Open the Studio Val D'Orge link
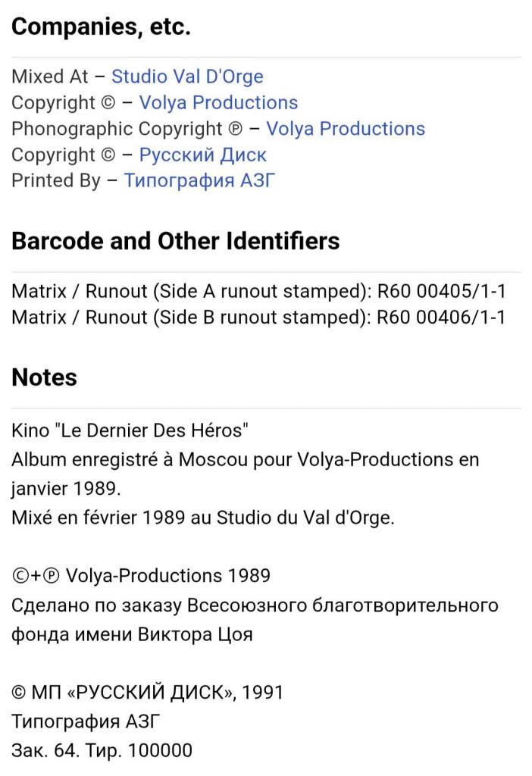 (187, 77)
